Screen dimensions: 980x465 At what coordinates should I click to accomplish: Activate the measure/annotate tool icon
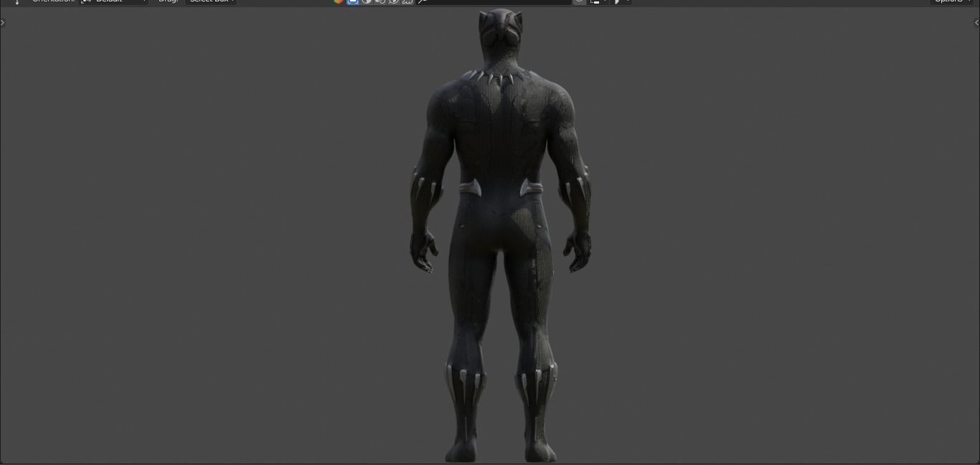pyautogui.click(x=422, y=1)
